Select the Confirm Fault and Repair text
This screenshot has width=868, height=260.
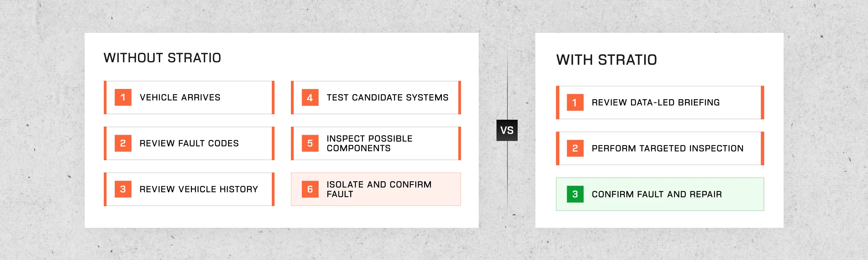coord(657,194)
